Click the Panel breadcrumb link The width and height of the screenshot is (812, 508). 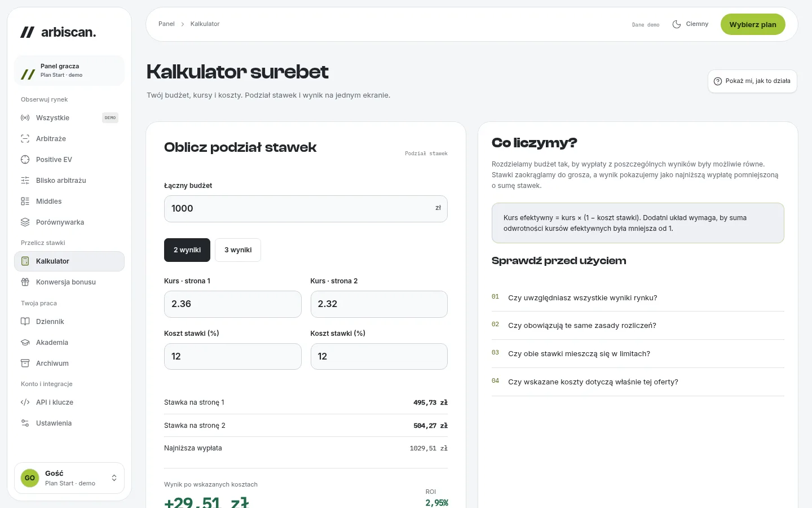click(166, 24)
